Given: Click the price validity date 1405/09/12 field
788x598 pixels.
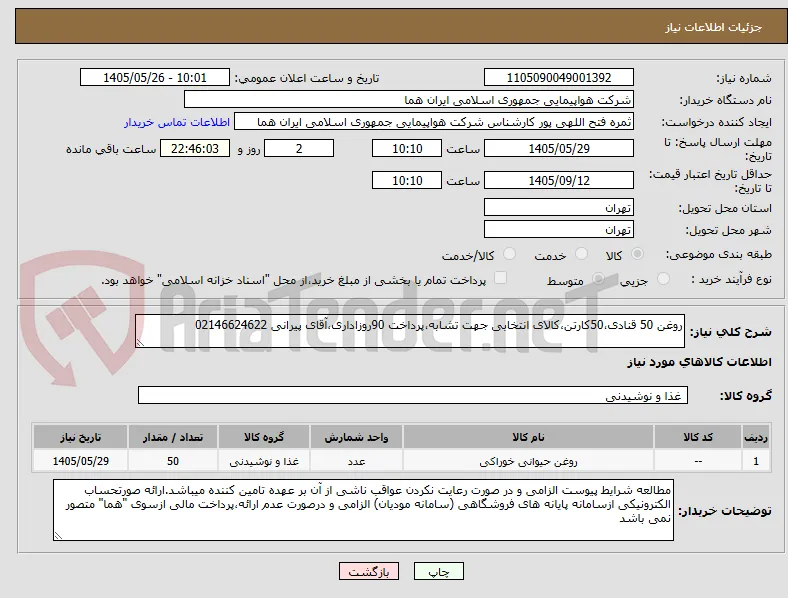Looking at the screenshot, I should (559, 180).
